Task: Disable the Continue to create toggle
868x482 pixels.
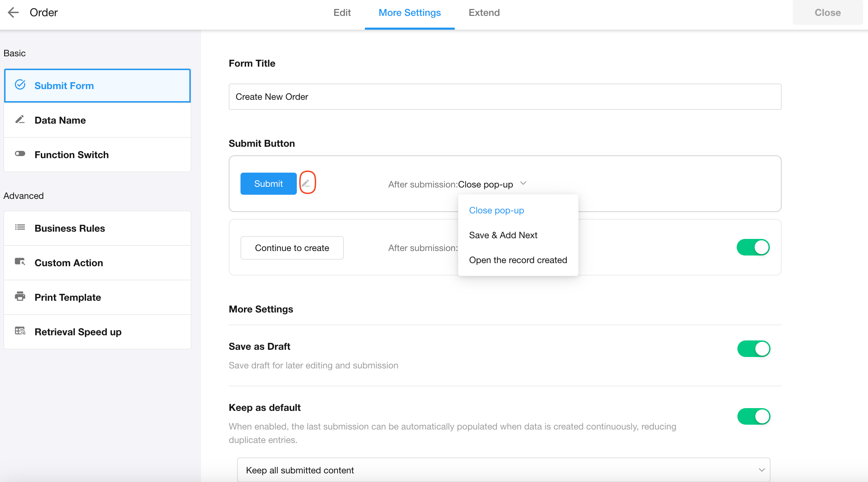Action: pyautogui.click(x=753, y=248)
